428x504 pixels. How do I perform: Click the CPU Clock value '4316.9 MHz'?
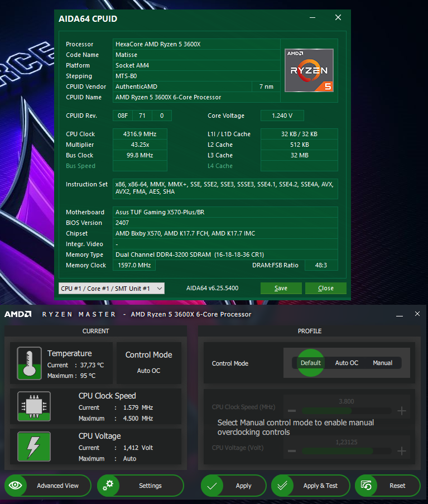pos(140,134)
